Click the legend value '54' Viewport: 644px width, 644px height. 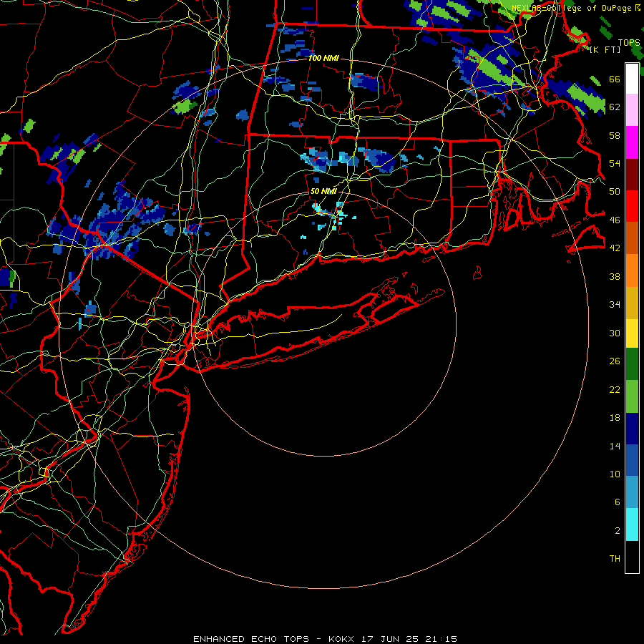[615, 163]
